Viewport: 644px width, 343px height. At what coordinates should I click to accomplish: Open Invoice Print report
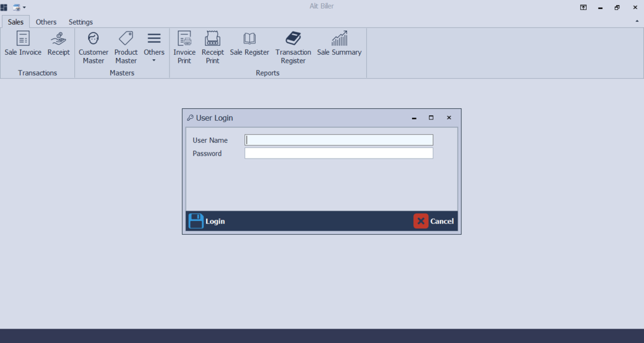coord(185,48)
